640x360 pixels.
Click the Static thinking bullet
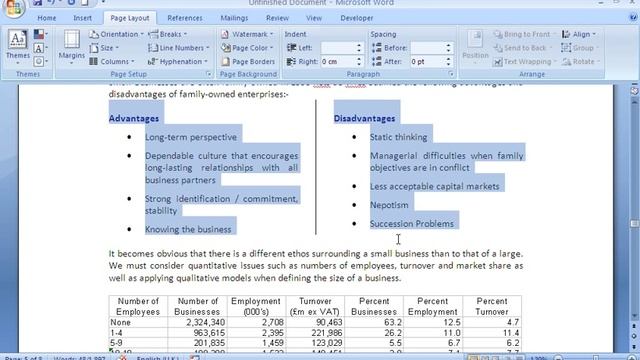coord(398,137)
